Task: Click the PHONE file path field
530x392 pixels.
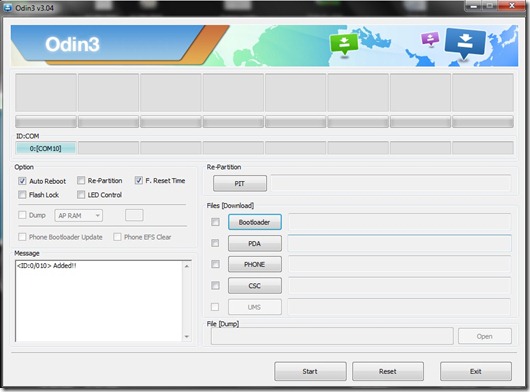Action: [x=399, y=265]
